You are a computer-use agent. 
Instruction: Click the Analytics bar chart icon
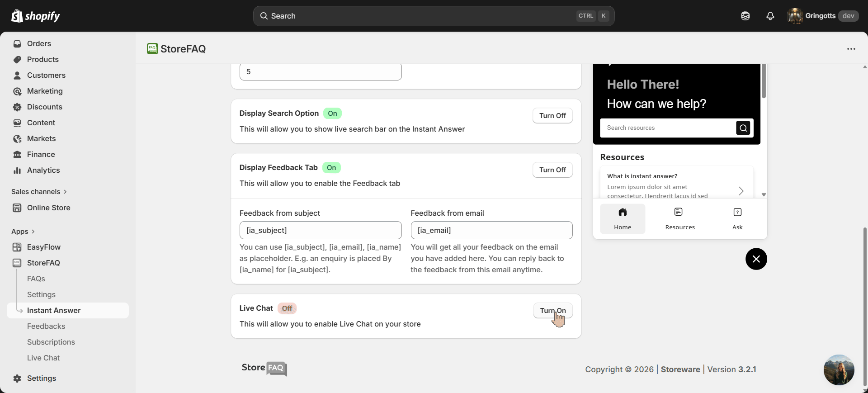click(x=17, y=170)
